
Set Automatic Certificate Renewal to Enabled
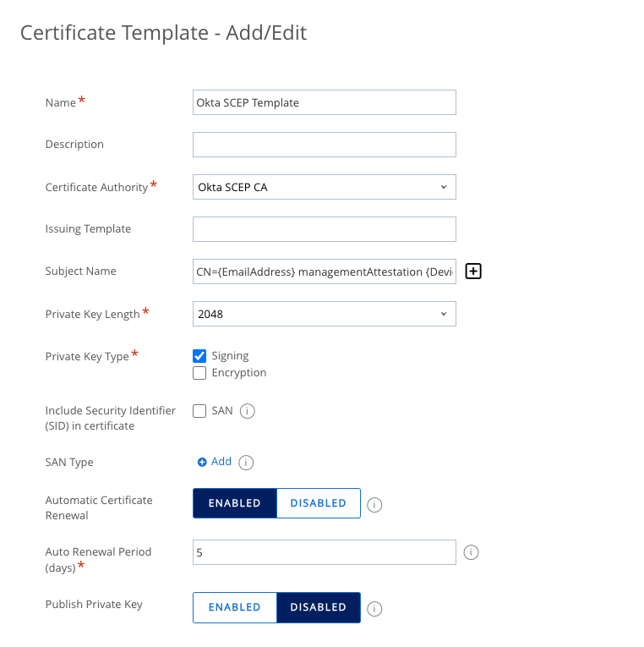coord(235,503)
